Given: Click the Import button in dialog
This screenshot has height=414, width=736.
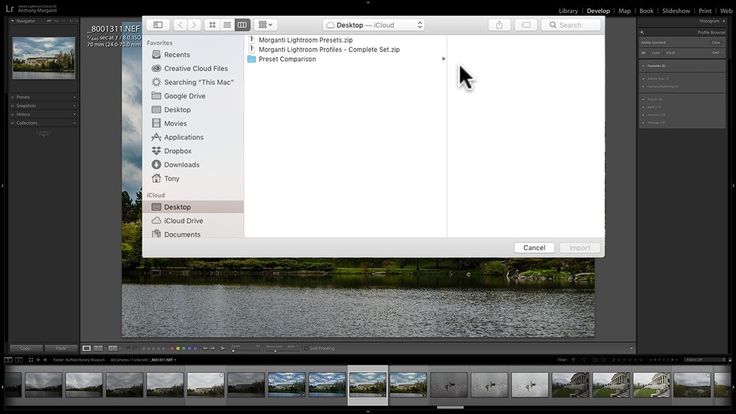Looking at the screenshot, I should (580, 248).
